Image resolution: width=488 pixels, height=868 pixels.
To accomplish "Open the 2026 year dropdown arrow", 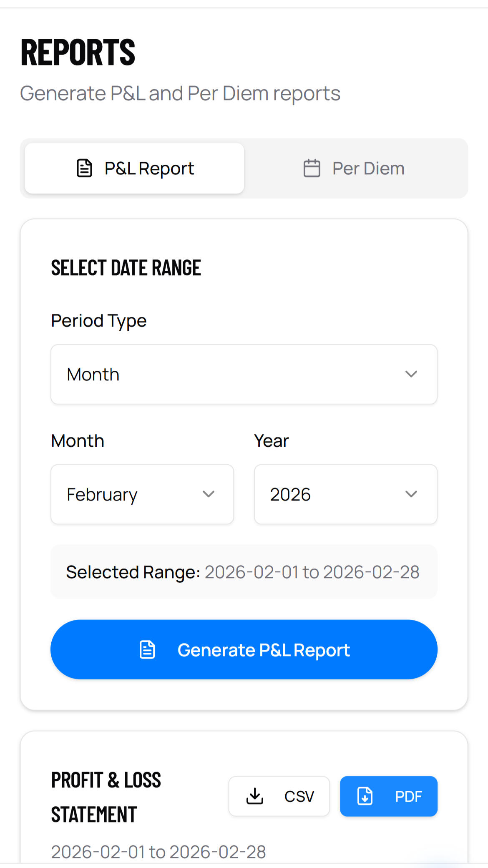I will 411,494.
